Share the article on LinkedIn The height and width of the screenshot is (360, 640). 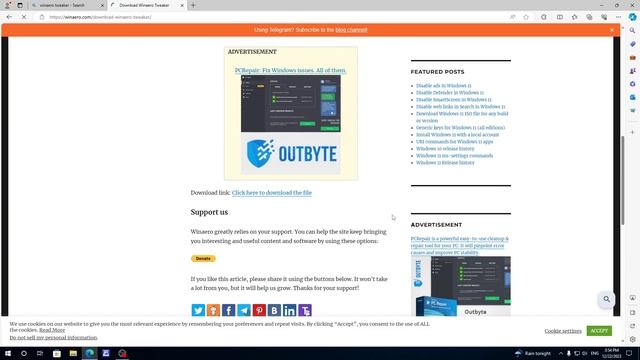289,310
